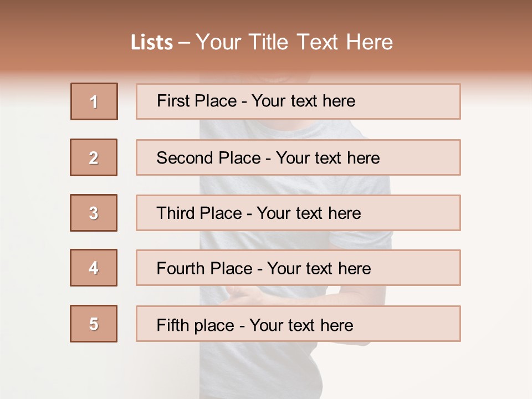Choose the number 5 square
The image size is (532, 399).
(94, 324)
